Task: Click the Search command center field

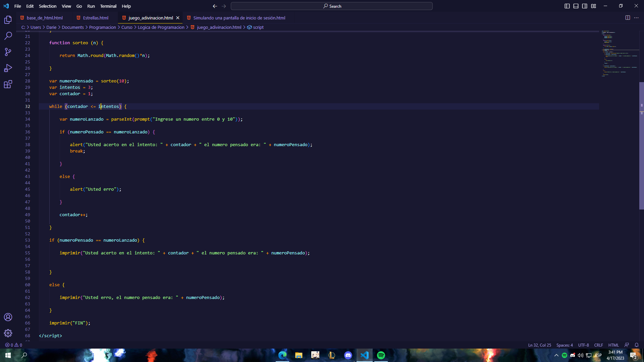Action: (x=332, y=6)
